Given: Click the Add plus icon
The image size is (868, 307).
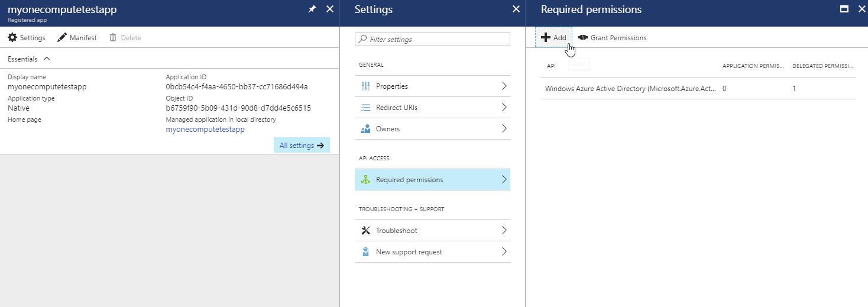Looking at the screenshot, I should pyautogui.click(x=546, y=38).
